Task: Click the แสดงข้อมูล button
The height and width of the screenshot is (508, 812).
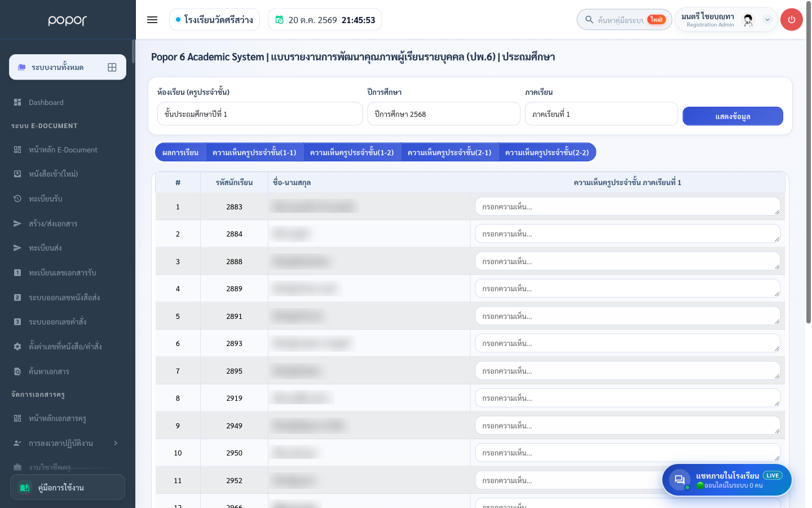Action: pos(732,116)
